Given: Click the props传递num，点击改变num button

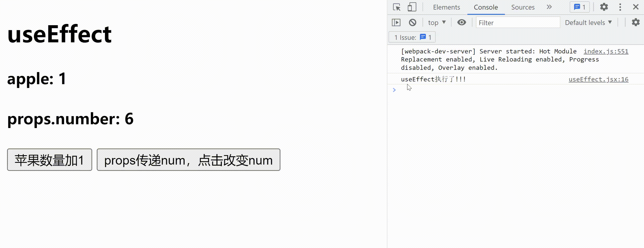Looking at the screenshot, I should (188, 160).
